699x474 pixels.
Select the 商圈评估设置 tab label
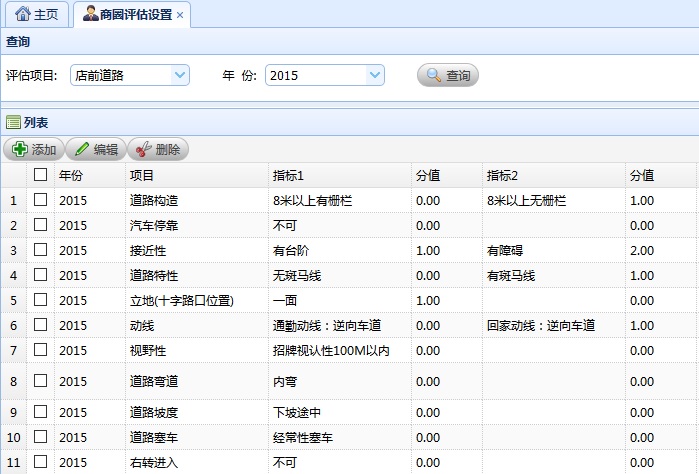136,15
